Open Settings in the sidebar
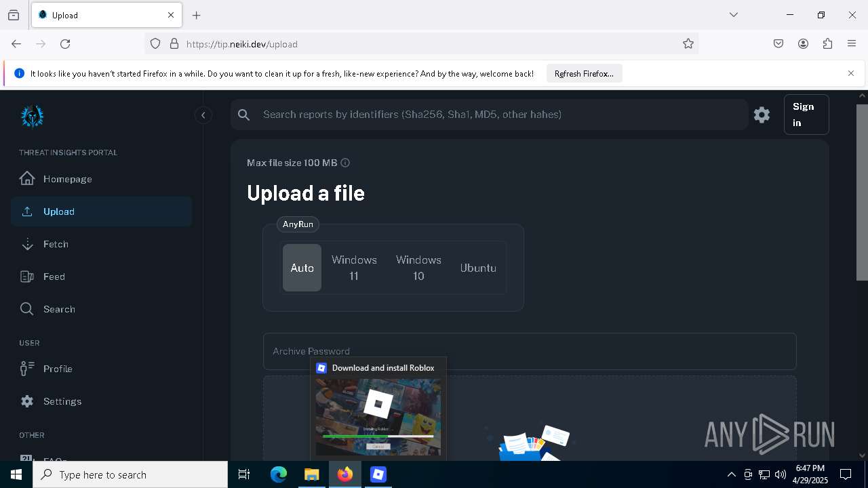Screen dimensions: 868x488 [102, 401]
